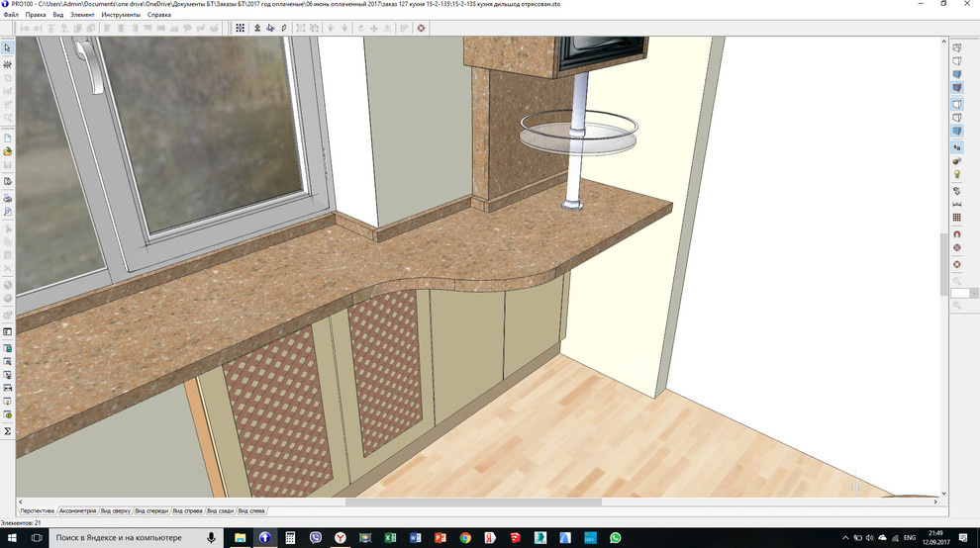980x548 pixels.
Task: Click the light bulb lighting icon
Action: (x=957, y=174)
